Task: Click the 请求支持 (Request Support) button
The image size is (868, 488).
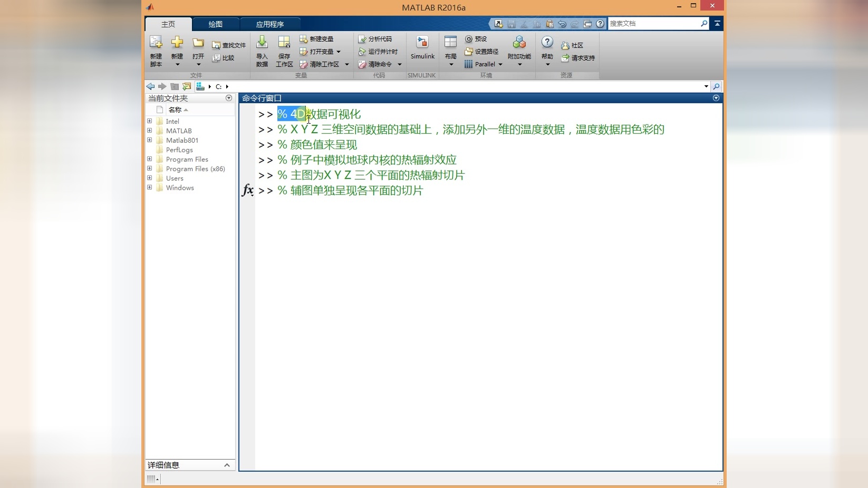Action: point(578,58)
